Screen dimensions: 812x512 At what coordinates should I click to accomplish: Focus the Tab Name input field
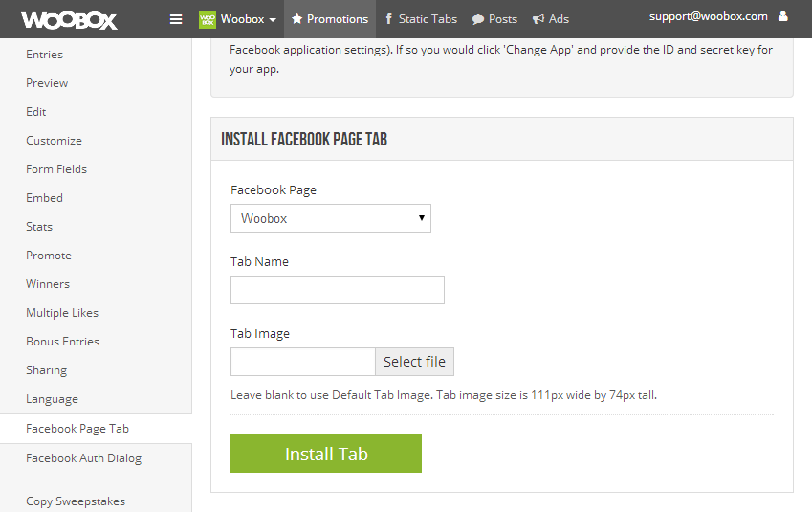click(337, 290)
